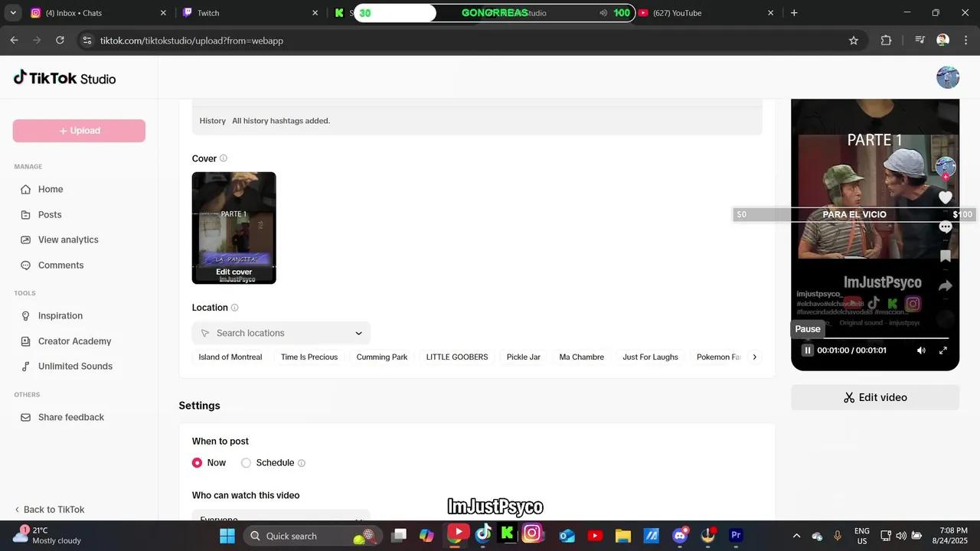The width and height of the screenshot is (980, 551).
Task: Bookmark this page with star
Action: coord(854,41)
